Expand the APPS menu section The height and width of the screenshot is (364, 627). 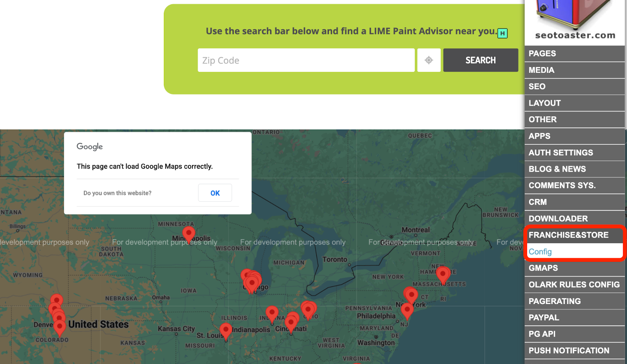pyautogui.click(x=574, y=136)
